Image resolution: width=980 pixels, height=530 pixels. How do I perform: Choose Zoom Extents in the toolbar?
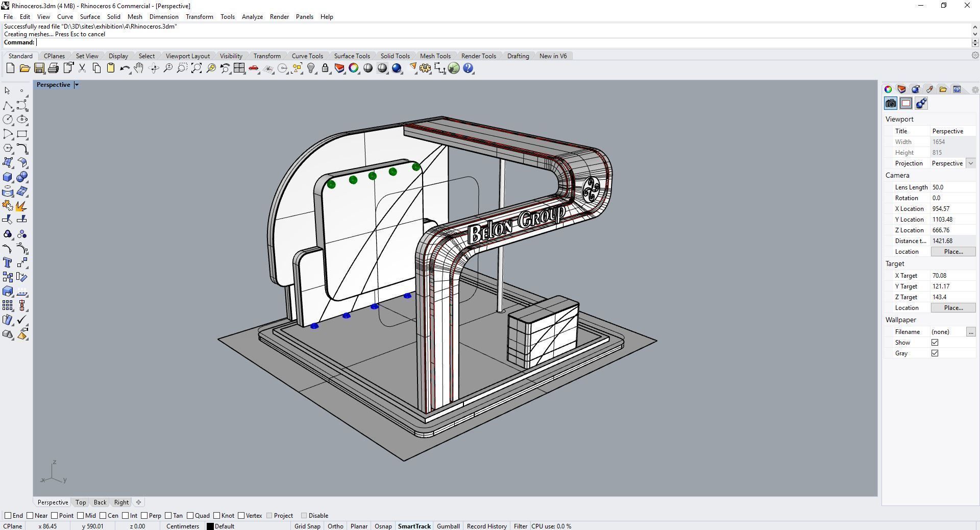197,68
